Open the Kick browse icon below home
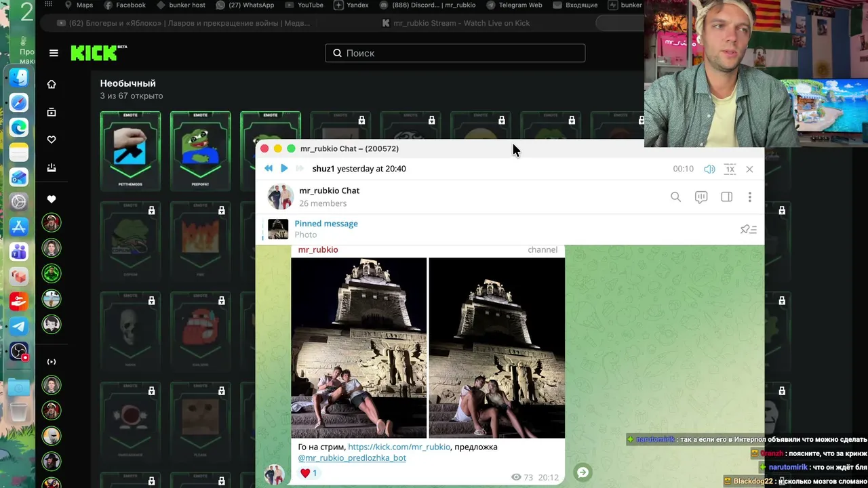This screenshot has width=868, height=488. (52, 112)
